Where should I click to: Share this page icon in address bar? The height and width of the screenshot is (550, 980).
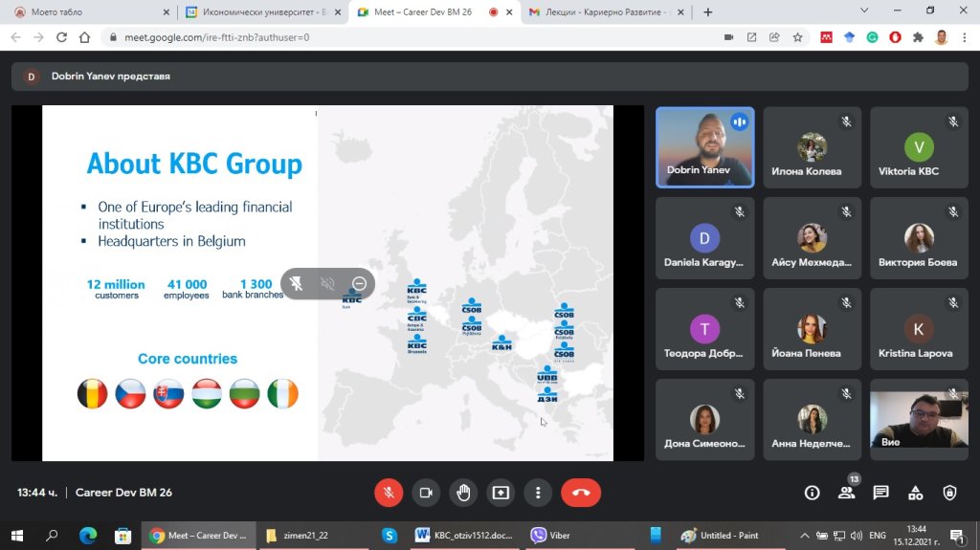pyautogui.click(x=774, y=37)
